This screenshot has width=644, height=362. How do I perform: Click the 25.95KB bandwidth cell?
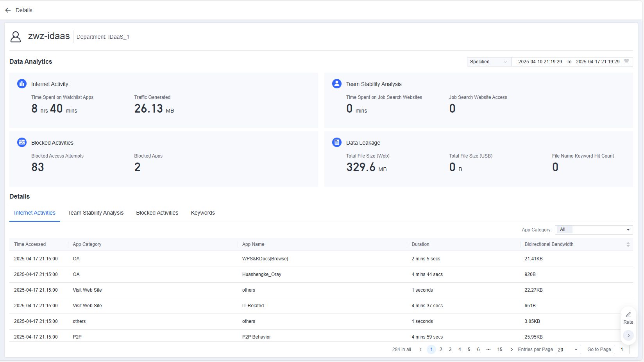click(533, 337)
